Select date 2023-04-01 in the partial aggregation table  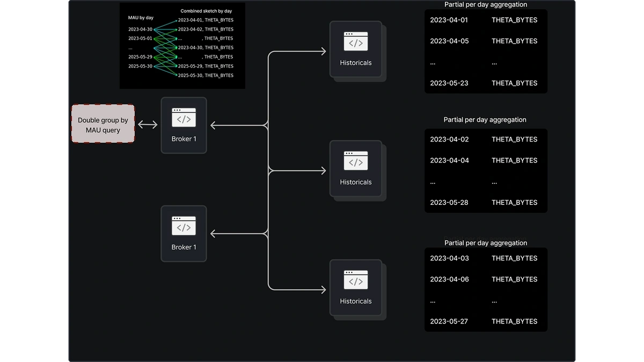[449, 20]
